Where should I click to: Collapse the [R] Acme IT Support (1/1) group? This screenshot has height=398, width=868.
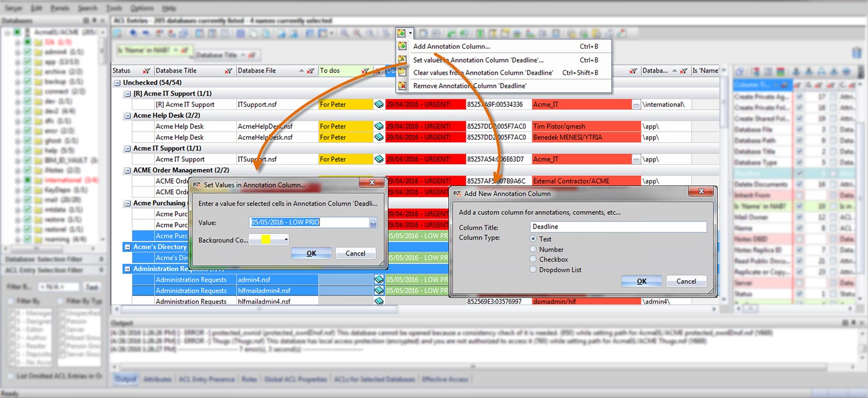click(128, 94)
